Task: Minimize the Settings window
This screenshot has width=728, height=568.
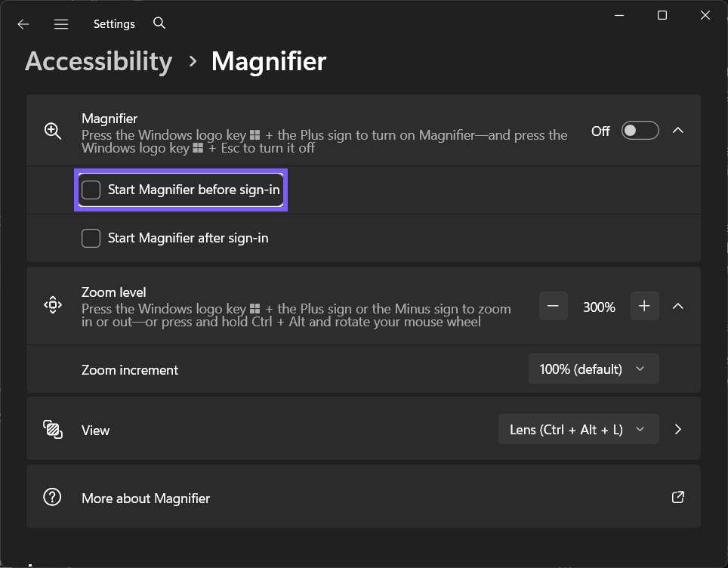Action: coord(619,15)
